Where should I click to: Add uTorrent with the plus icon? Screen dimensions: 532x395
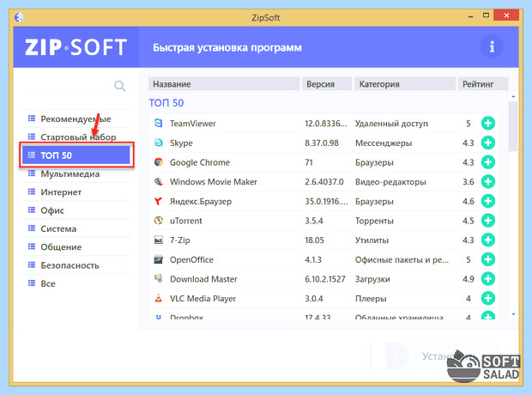(x=488, y=221)
